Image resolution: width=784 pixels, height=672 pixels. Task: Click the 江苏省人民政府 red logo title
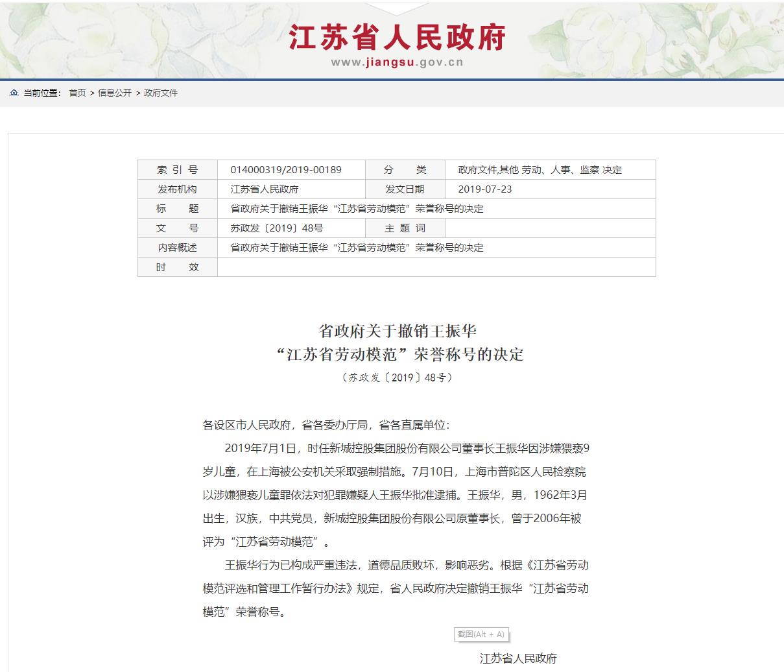tap(396, 37)
